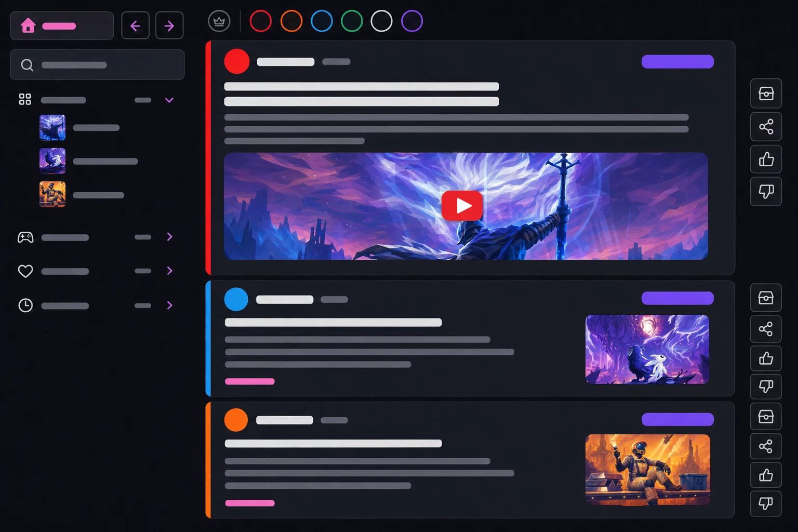Select the purple circle in the top bar
798x532 pixels.
click(412, 21)
